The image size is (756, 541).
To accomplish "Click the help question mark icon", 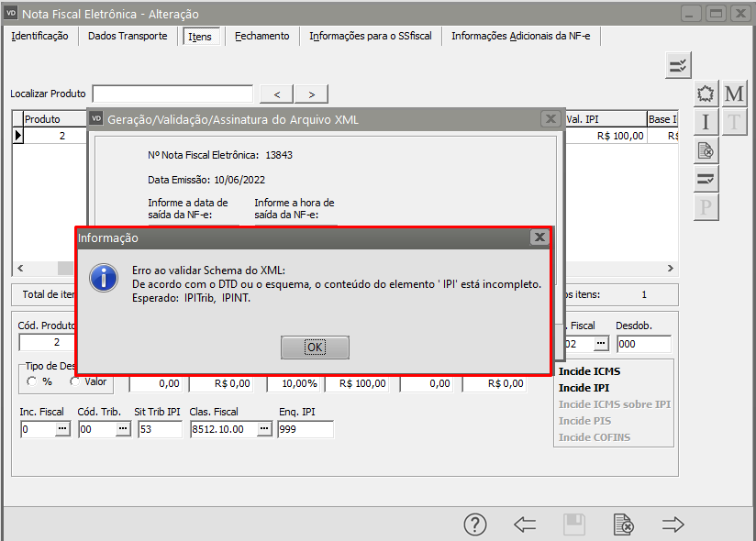I will (x=474, y=524).
